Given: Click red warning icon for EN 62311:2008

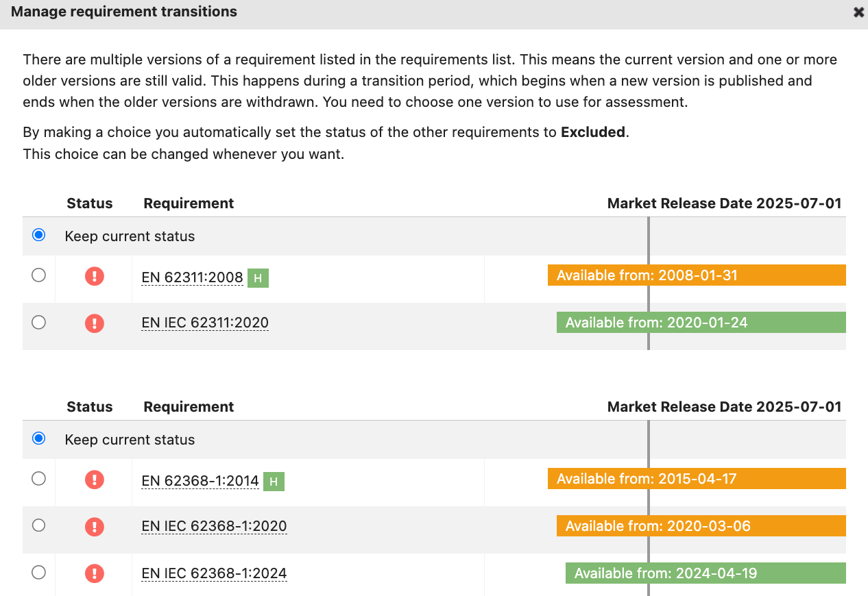Looking at the screenshot, I should point(95,276).
